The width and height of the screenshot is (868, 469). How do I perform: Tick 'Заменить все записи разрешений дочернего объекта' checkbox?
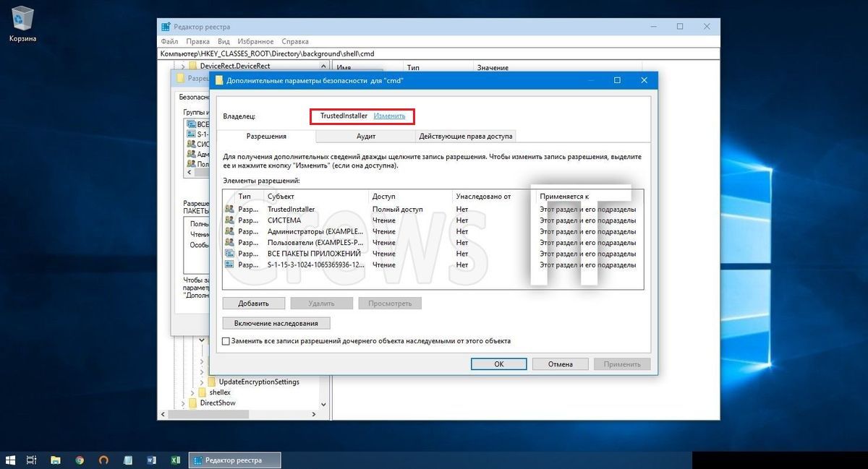(x=226, y=341)
